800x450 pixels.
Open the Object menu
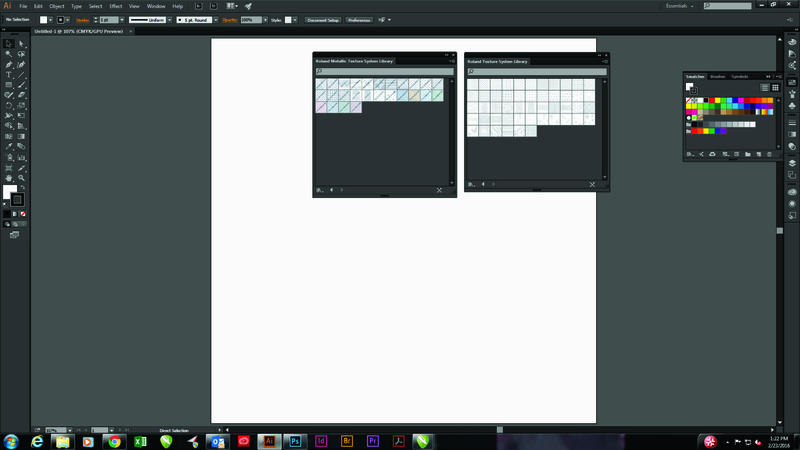coord(57,6)
